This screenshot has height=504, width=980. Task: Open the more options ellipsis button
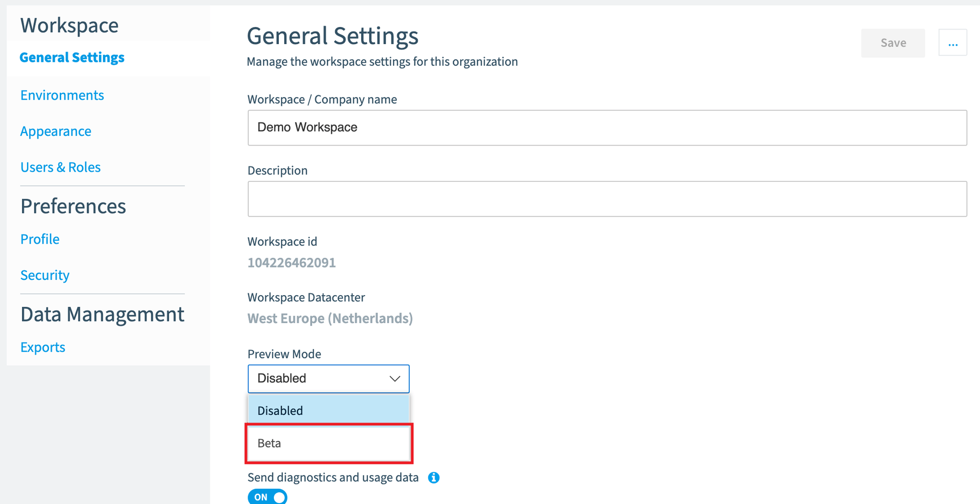tap(953, 43)
